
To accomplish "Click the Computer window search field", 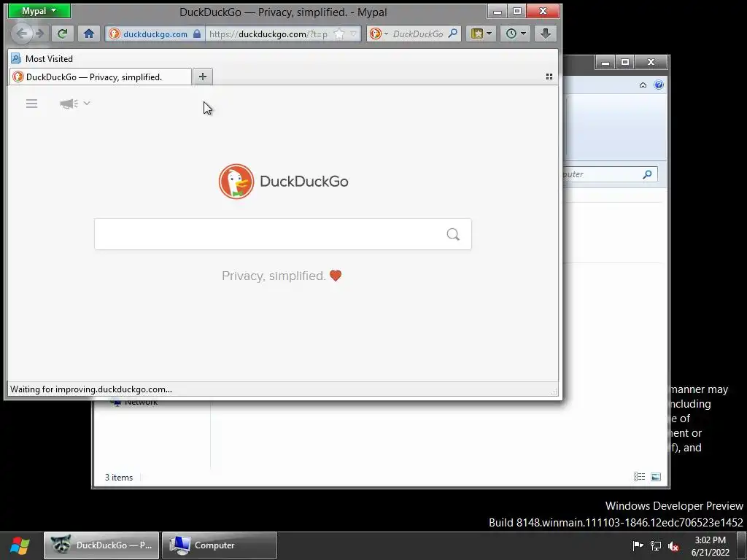I will click(610, 174).
